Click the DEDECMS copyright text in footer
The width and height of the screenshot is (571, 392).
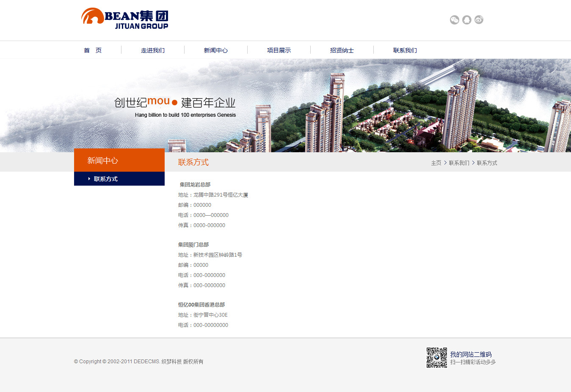(139, 362)
